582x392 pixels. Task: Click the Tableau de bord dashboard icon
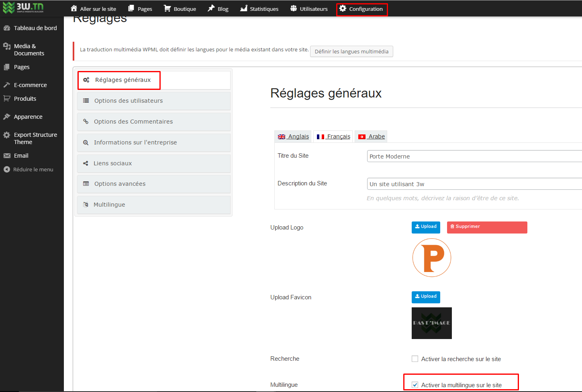(7, 28)
